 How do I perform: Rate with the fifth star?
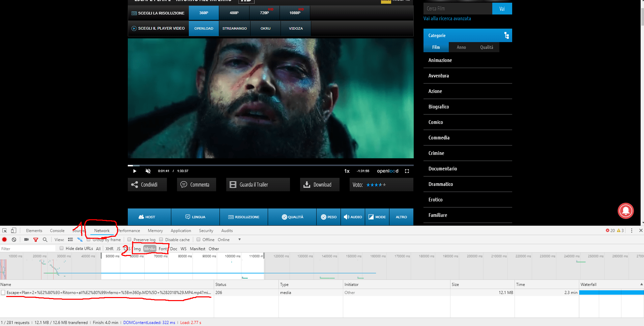click(x=384, y=185)
